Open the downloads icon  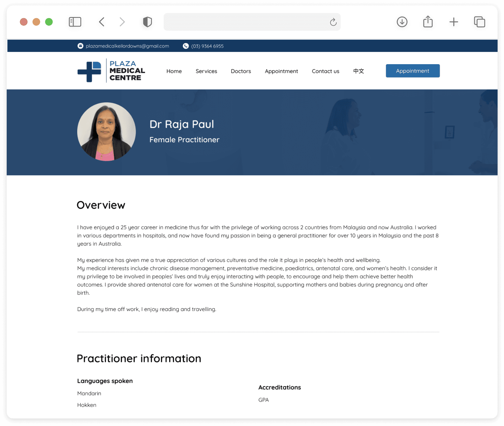(x=402, y=22)
